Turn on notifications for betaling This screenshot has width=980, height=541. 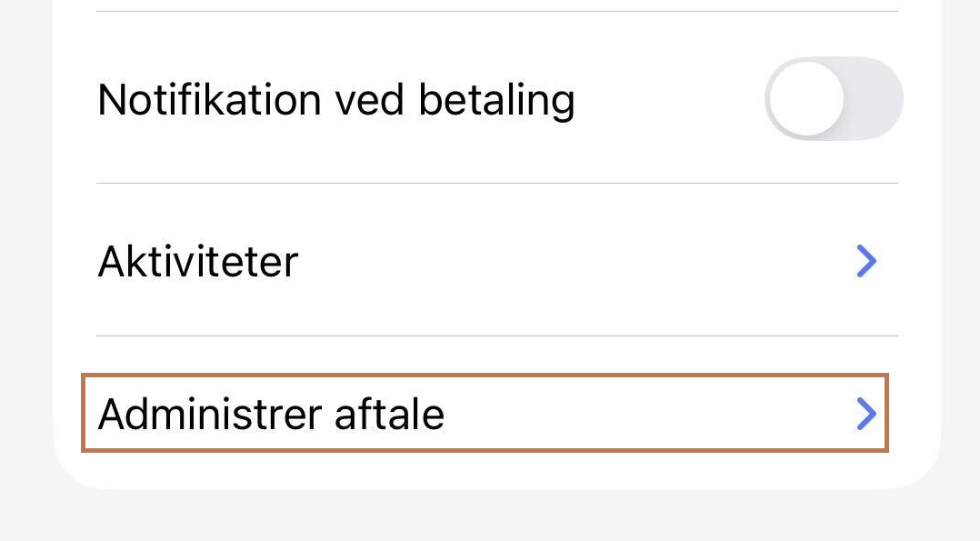[x=834, y=98]
